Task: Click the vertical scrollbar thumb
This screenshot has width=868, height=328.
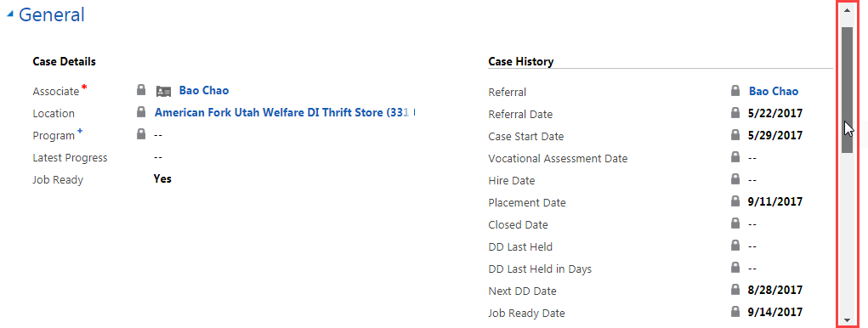Action: tap(847, 89)
